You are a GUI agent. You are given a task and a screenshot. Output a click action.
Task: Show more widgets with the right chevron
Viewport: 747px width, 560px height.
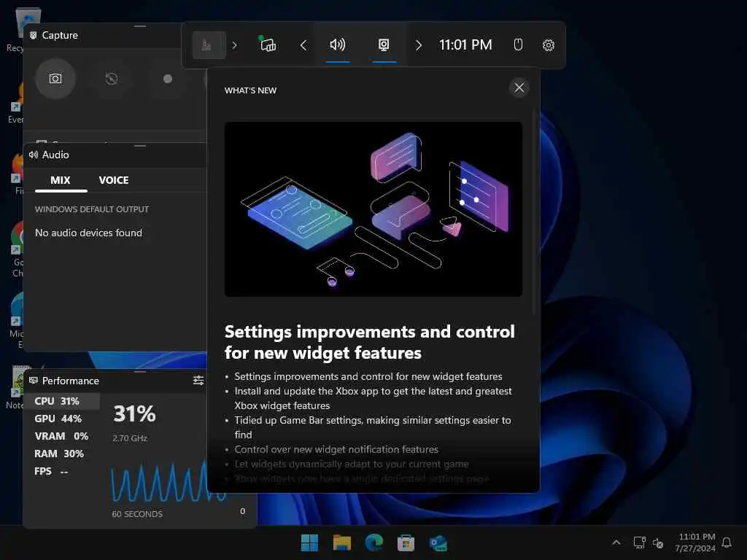pos(418,45)
